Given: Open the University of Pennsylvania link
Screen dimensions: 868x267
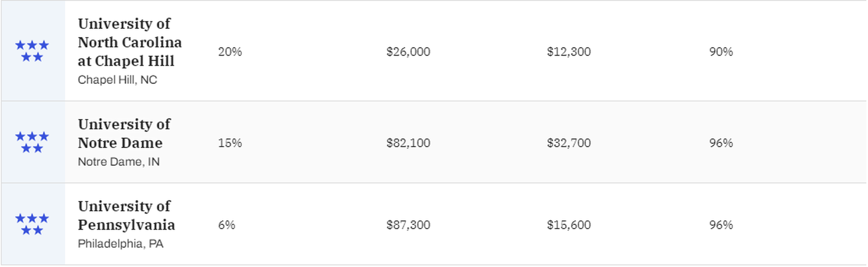Looking at the screenshot, I should pos(126,215).
